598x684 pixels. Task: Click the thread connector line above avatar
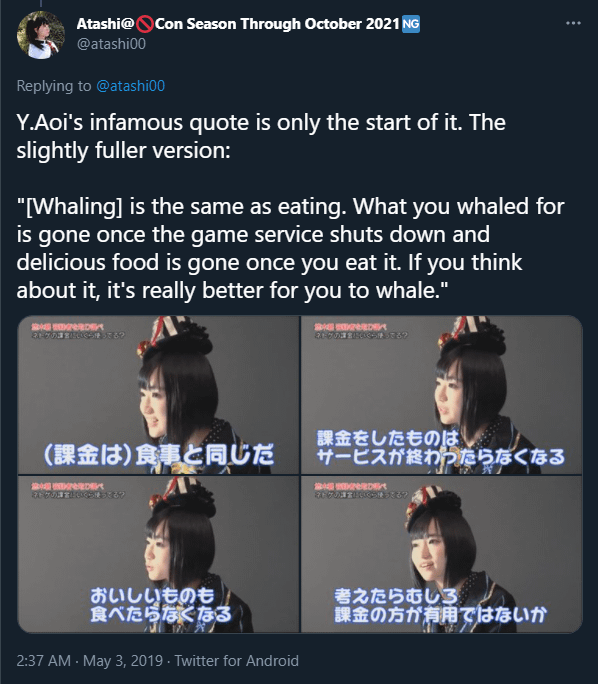coord(41,3)
